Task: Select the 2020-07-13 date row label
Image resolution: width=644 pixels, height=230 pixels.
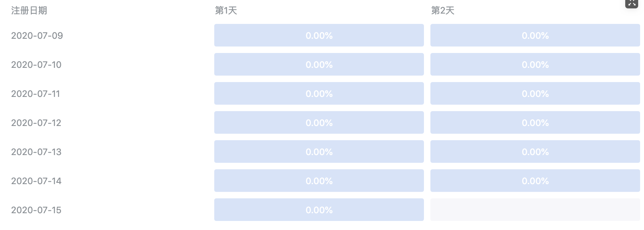Action: [x=36, y=152]
